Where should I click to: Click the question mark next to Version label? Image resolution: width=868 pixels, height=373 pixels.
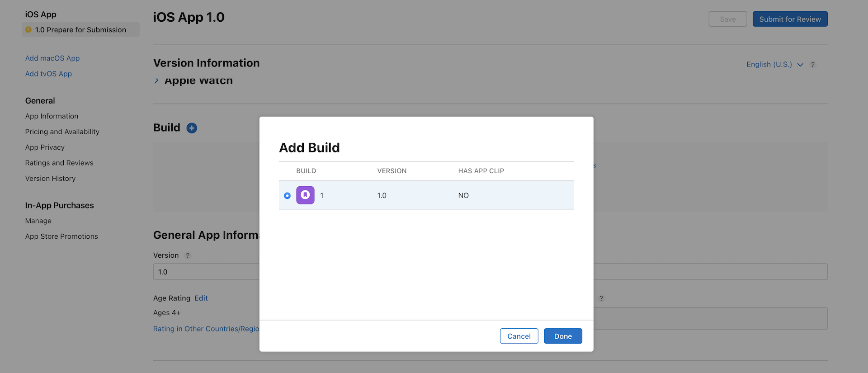(188, 255)
